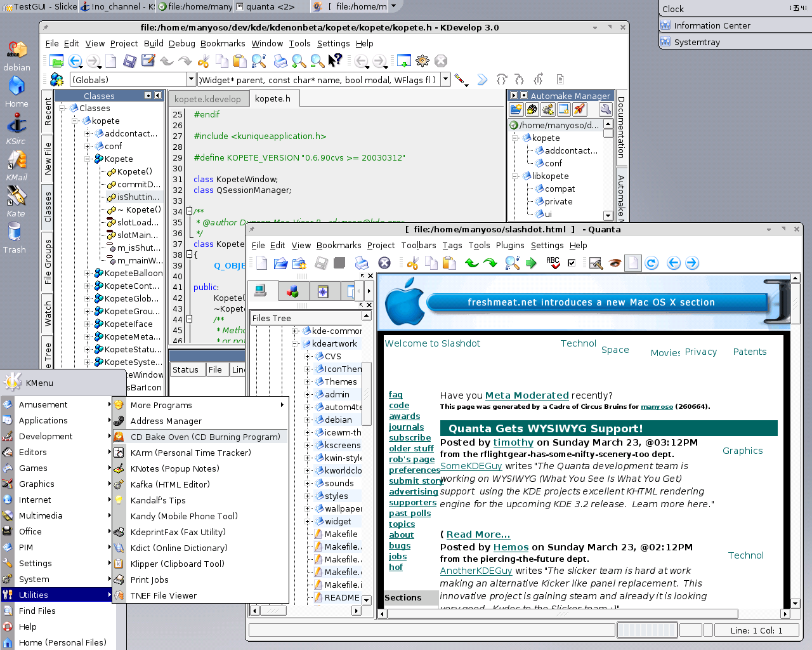Image resolution: width=812 pixels, height=650 pixels.
Task: Click Undo arrow in KDevelop toolbar
Action: pyautogui.click(x=167, y=61)
